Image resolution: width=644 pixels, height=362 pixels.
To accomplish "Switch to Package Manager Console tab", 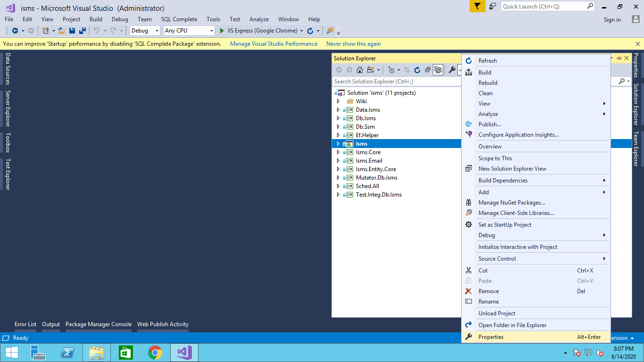I will tap(99, 324).
